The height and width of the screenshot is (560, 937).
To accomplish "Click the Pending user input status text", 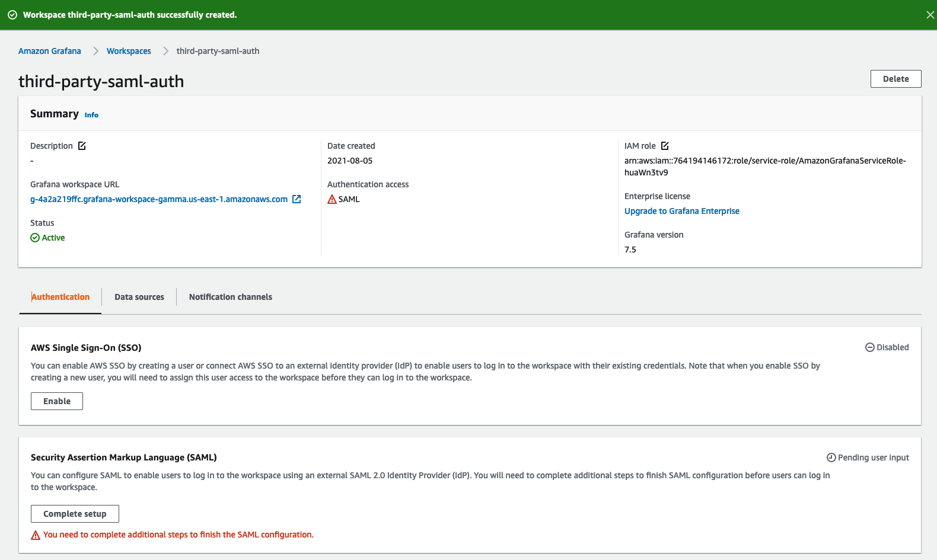I will pyautogui.click(x=874, y=457).
